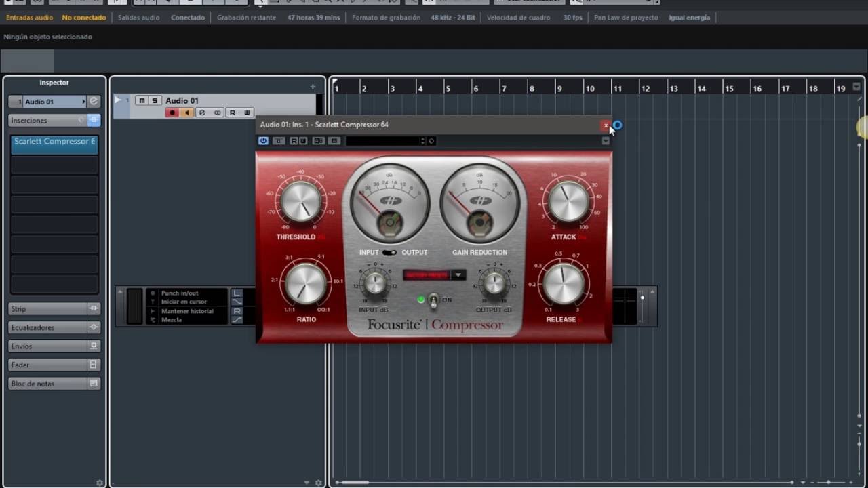Mute the Audio 01 track

point(142,100)
